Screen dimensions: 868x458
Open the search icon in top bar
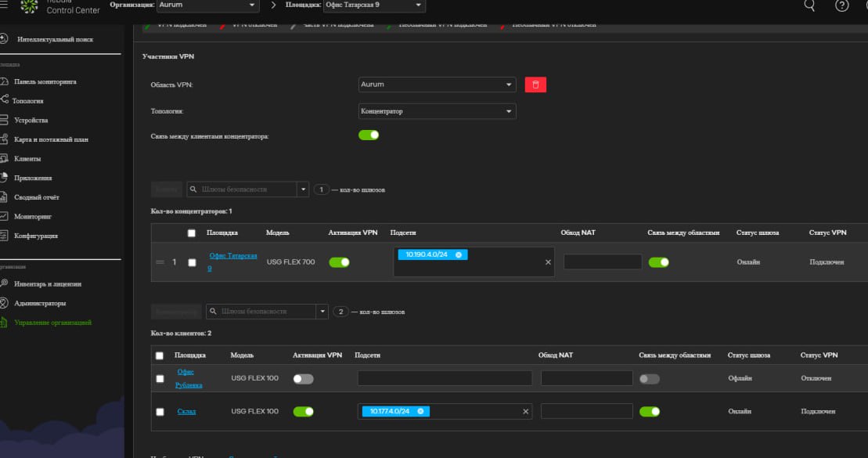[809, 5]
